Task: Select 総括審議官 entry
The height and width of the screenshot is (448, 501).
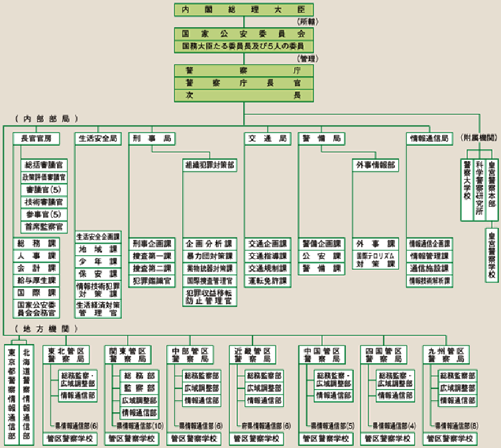Action: click(44, 165)
